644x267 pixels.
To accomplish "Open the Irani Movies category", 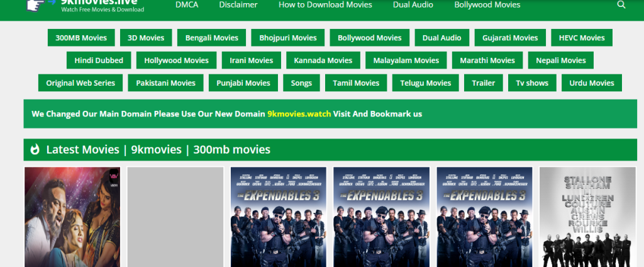I will tap(252, 60).
